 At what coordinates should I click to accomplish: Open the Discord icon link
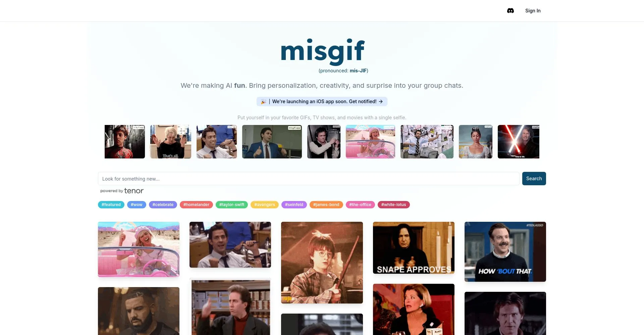pyautogui.click(x=511, y=11)
